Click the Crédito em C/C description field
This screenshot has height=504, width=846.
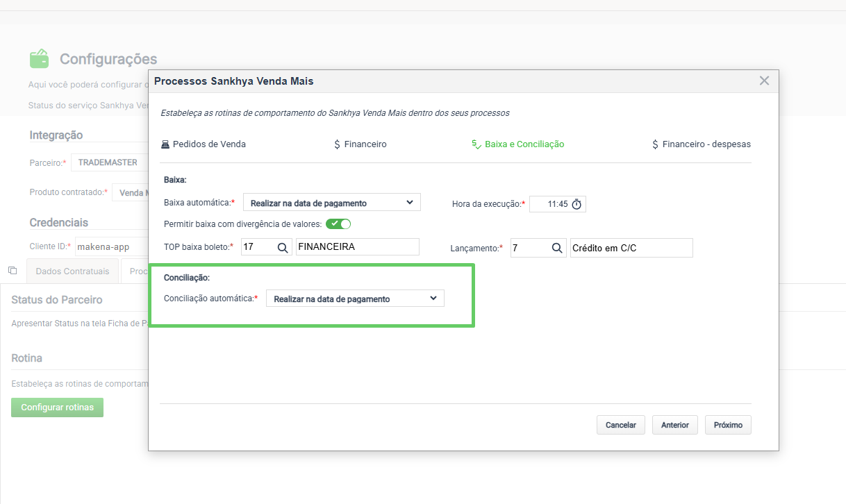(x=631, y=248)
